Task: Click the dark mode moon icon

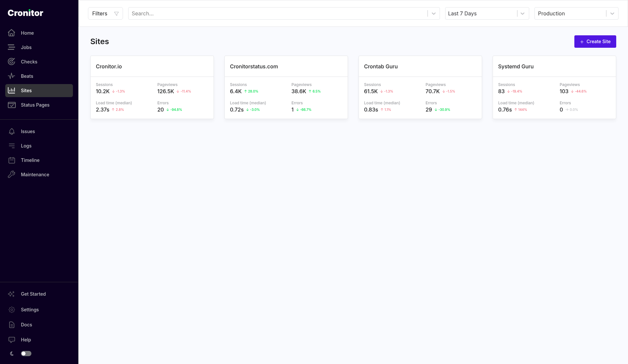Action: [12, 354]
